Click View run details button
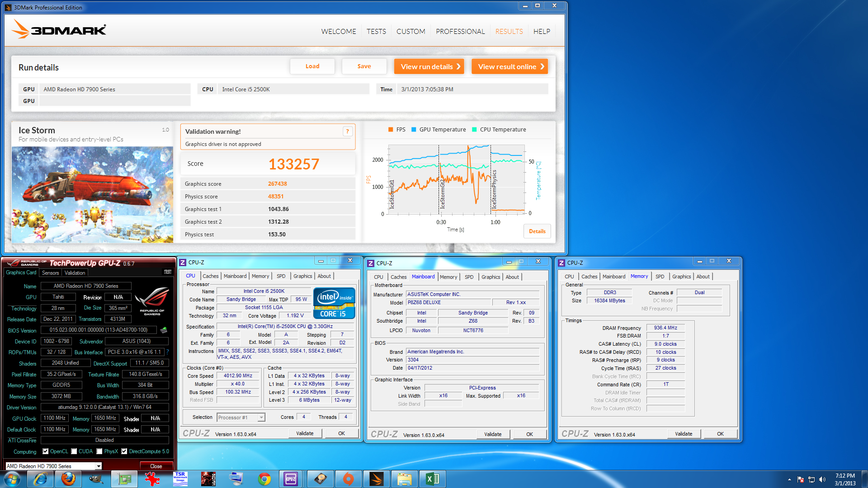868x488 pixels. pos(430,66)
